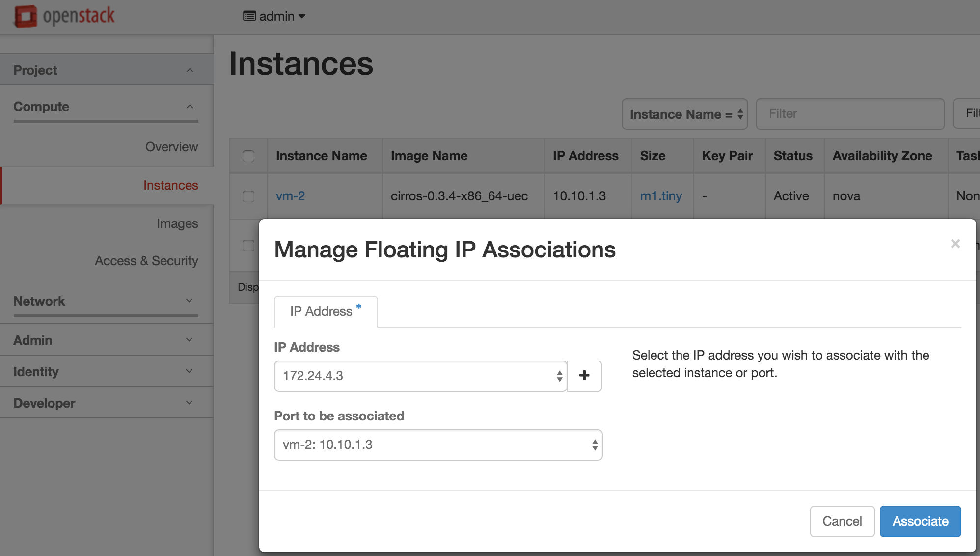Open the 172.24.4.3 IP Address dropdown
Viewport: 980px width, 556px height.
(420, 376)
